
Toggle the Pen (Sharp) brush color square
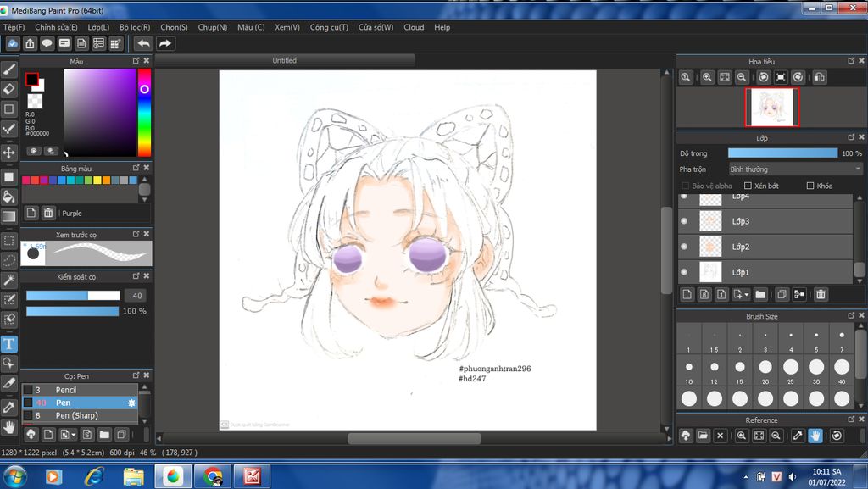(28, 415)
